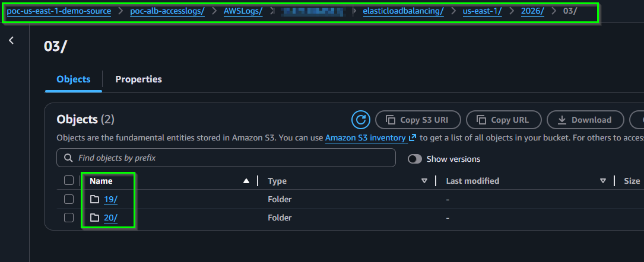644x262 pixels.
Task: Select the Objects tab
Action: (74, 79)
